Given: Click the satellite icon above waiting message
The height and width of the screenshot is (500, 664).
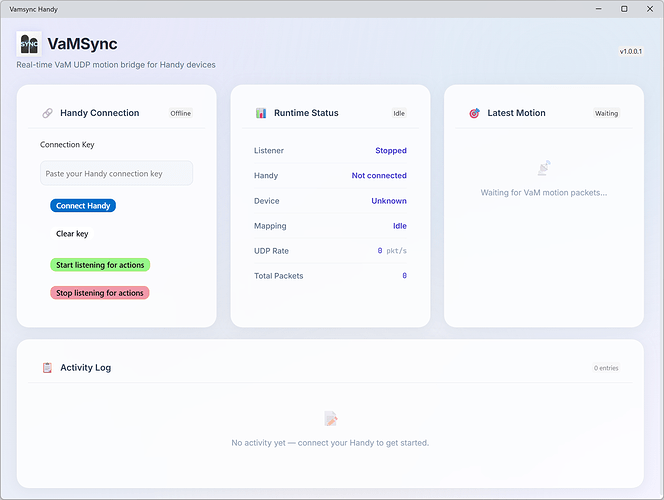Looking at the screenshot, I should (x=544, y=168).
